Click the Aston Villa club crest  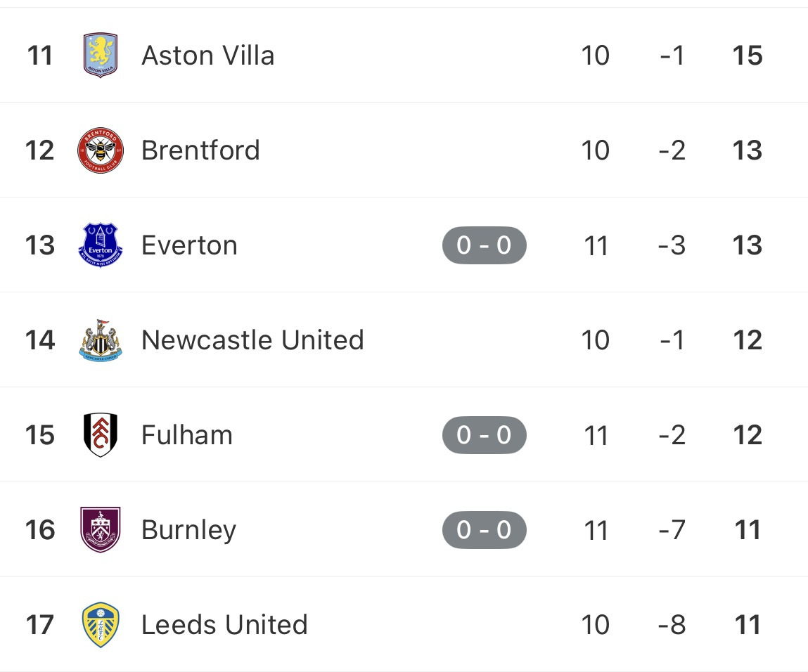[101, 55]
